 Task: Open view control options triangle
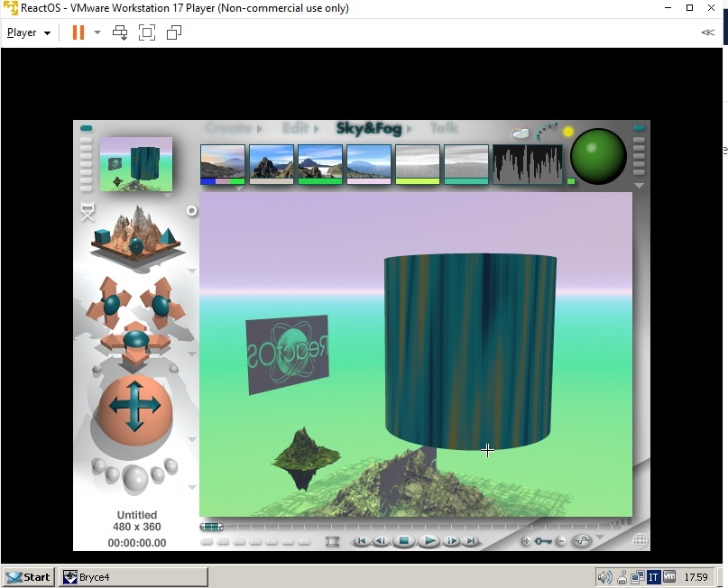pyautogui.click(x=192, y=271)
